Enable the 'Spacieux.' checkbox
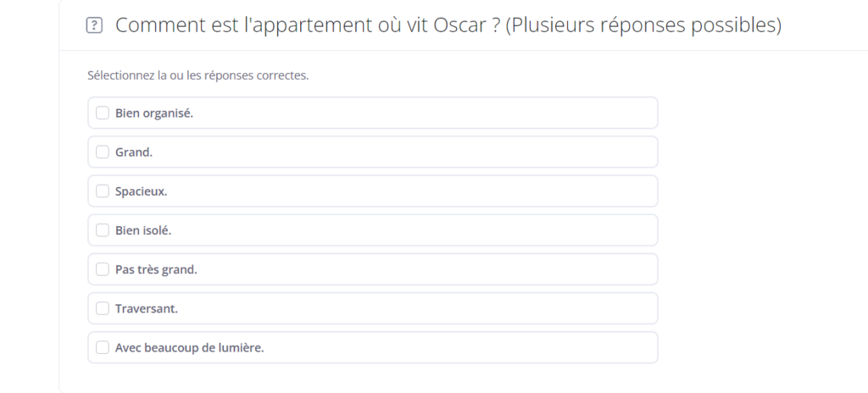 103,191
